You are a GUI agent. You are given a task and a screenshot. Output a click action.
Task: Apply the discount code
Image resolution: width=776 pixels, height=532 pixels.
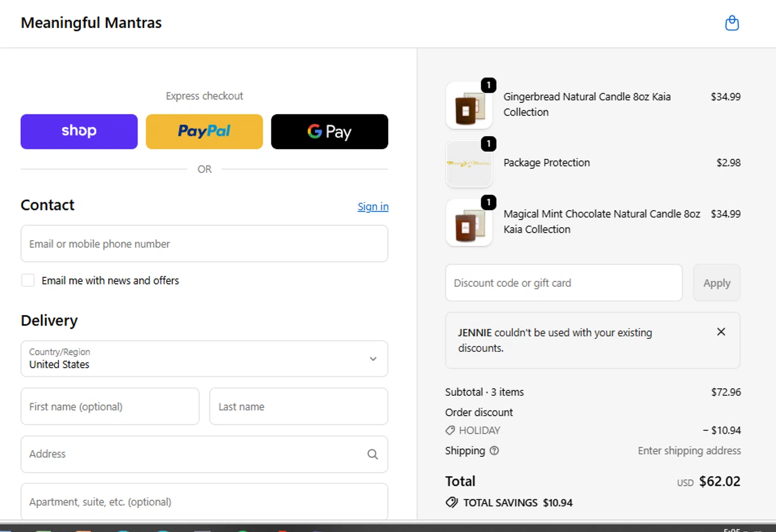[717, 283]
